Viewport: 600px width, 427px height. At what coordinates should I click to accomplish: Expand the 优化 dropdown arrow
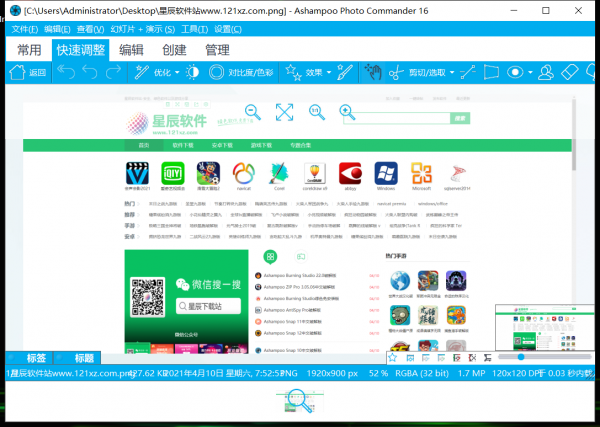coord(177,72)
